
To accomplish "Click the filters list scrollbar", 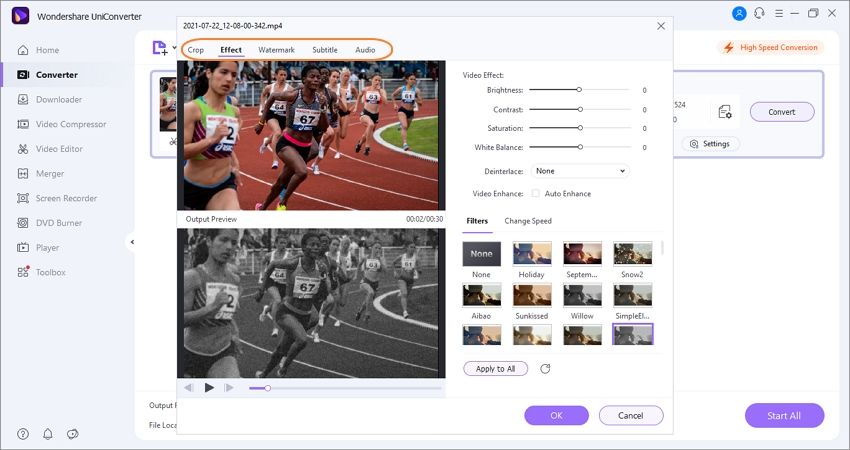I will (x=662, y=248).
